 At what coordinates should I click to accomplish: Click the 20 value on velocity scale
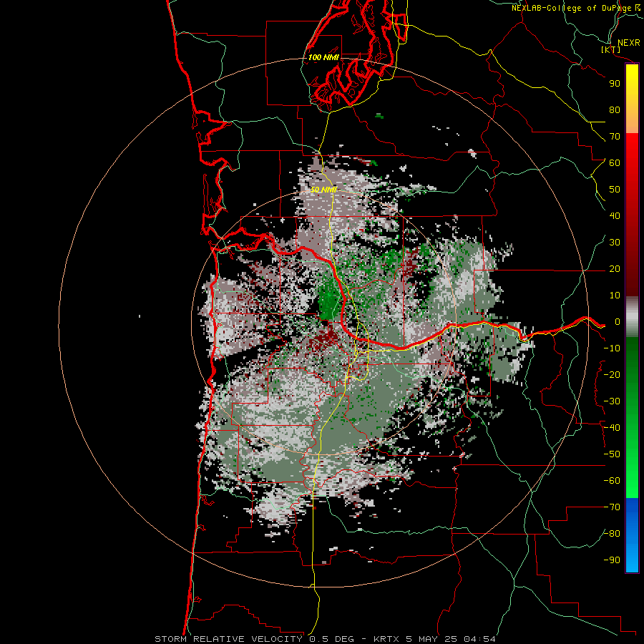point(615,269)
